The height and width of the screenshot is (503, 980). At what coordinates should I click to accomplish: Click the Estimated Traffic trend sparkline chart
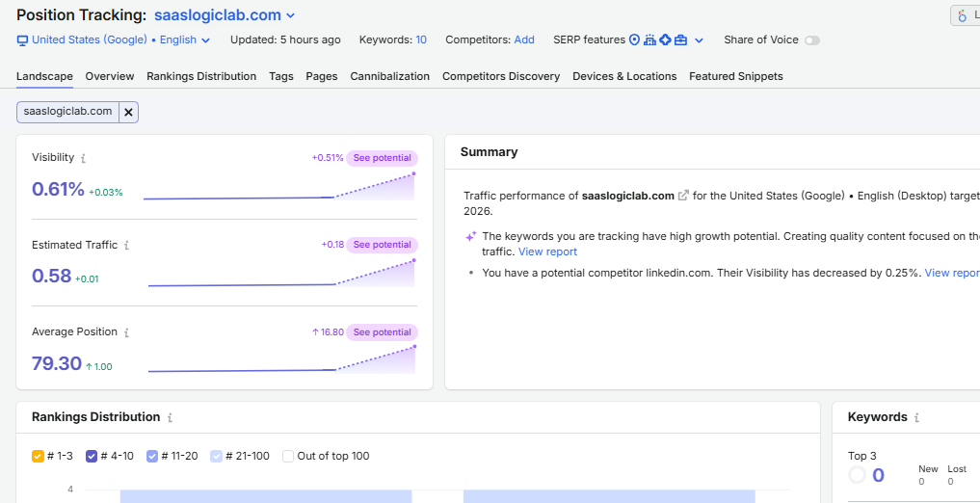tap(281, 274)
